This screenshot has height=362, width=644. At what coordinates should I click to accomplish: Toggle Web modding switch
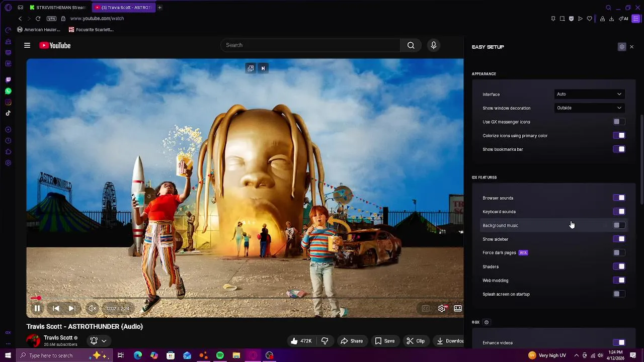(x=619, y=280)
